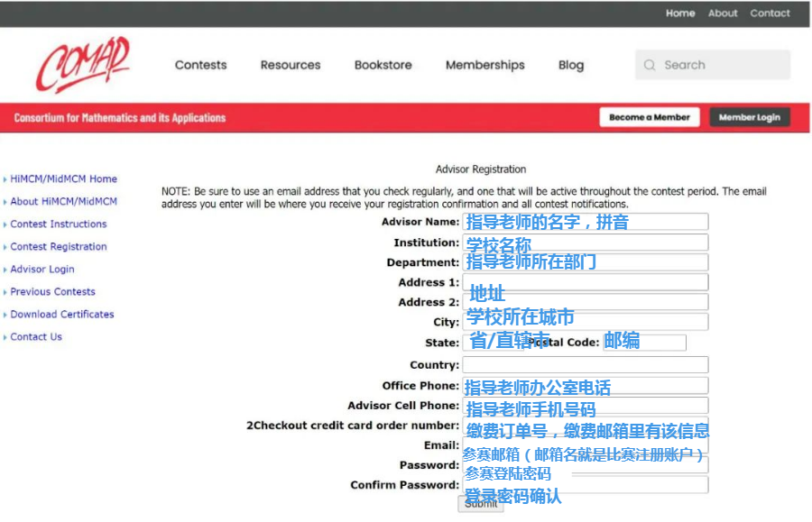Screen dimensions: 812x522
Task: Select Contact in the top bar
Action: click(770, 13)
